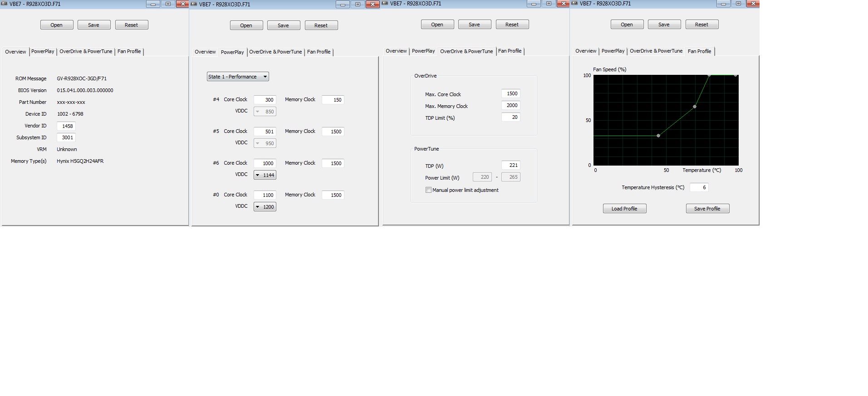
Task: Click VBE7 app icon in first window title
Action: (x=5, y=4)
